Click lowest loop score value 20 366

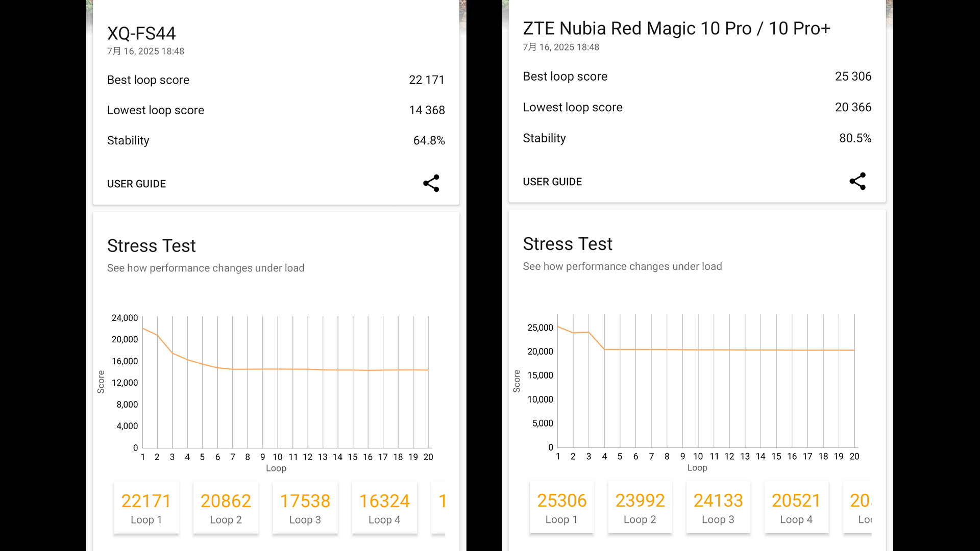(x=853, y=107)
